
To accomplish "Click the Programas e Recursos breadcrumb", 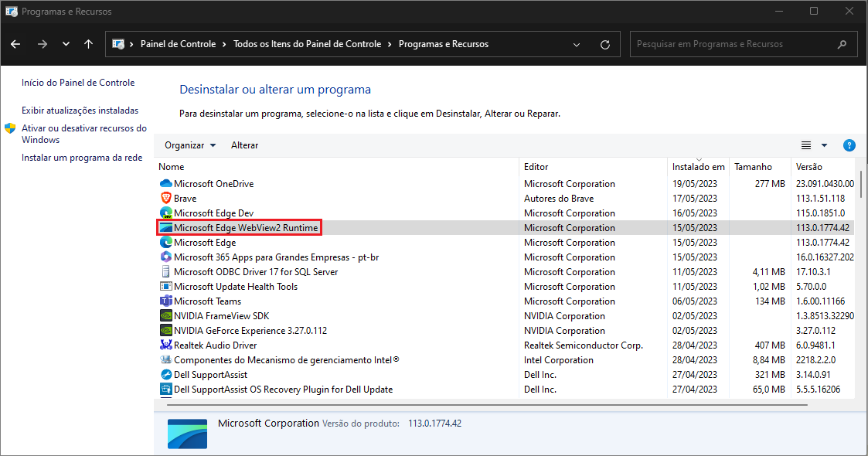I will pyautogui.click(x=444, y=44).
